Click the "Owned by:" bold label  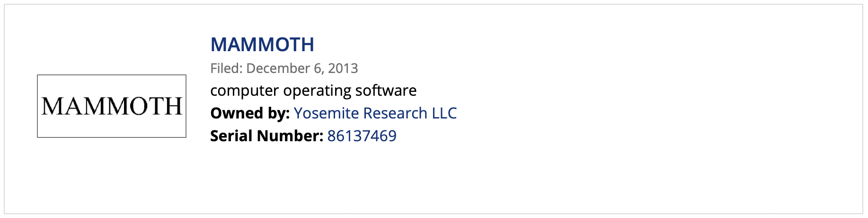click(x=249, y=113)
